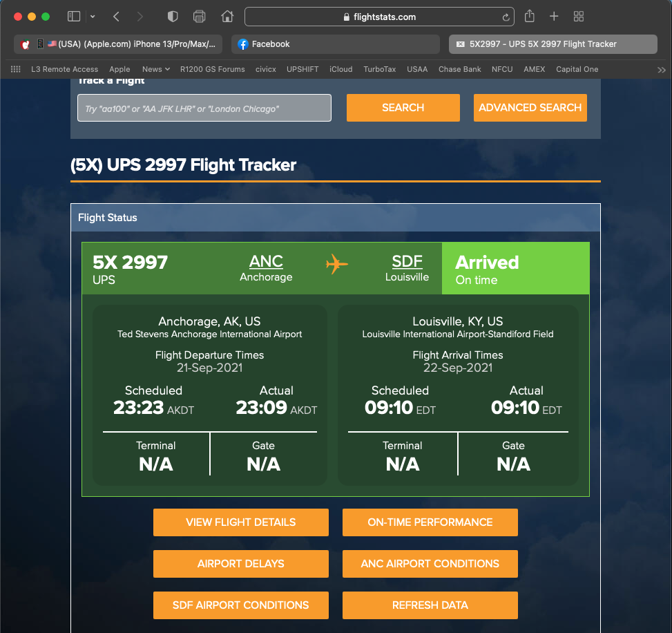
Task: Click the flightstats.com address bar
Action: (x=379, y=17)
